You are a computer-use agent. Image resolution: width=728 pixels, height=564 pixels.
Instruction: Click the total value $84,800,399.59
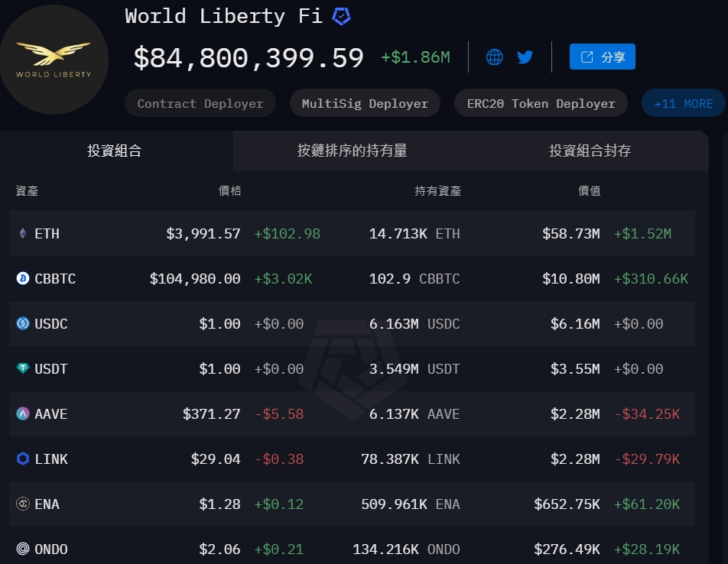coord(249,58)
